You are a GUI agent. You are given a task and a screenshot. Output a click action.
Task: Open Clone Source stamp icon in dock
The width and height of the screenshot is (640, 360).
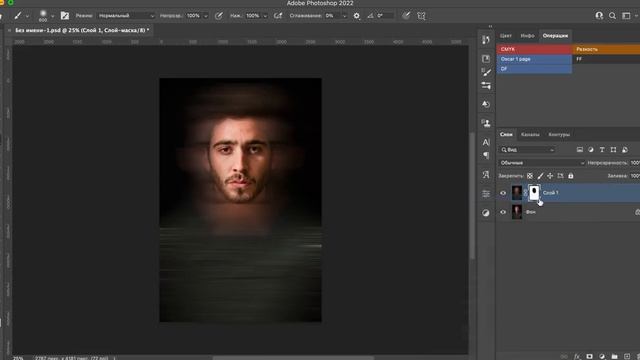click(x=486, y=123)
